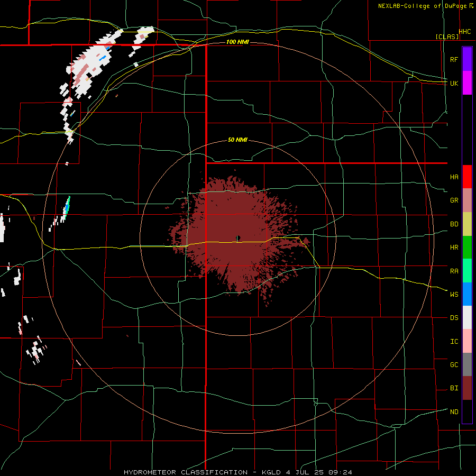Click the DS legend label
The height and width of the screenshot is (476, 476).
454,318
